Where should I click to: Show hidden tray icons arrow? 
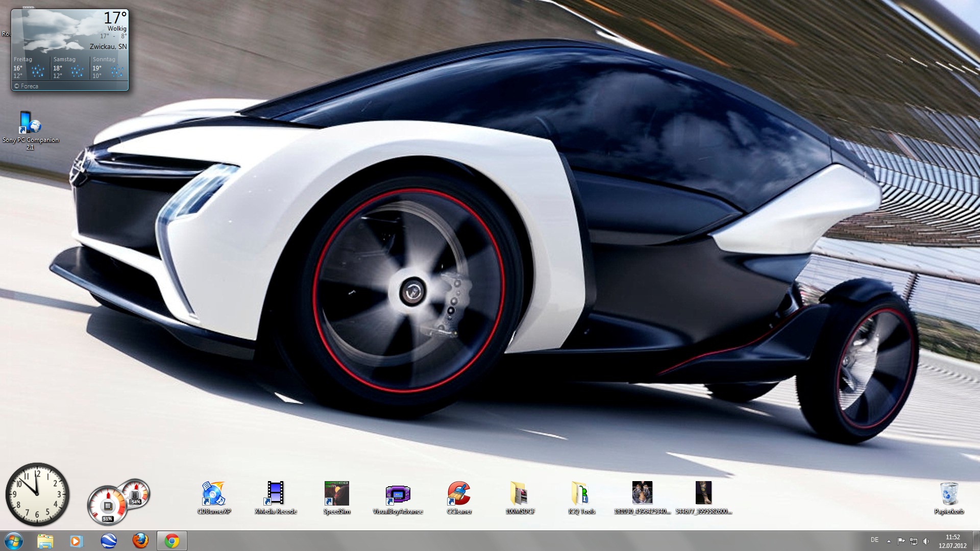(889, 541)
